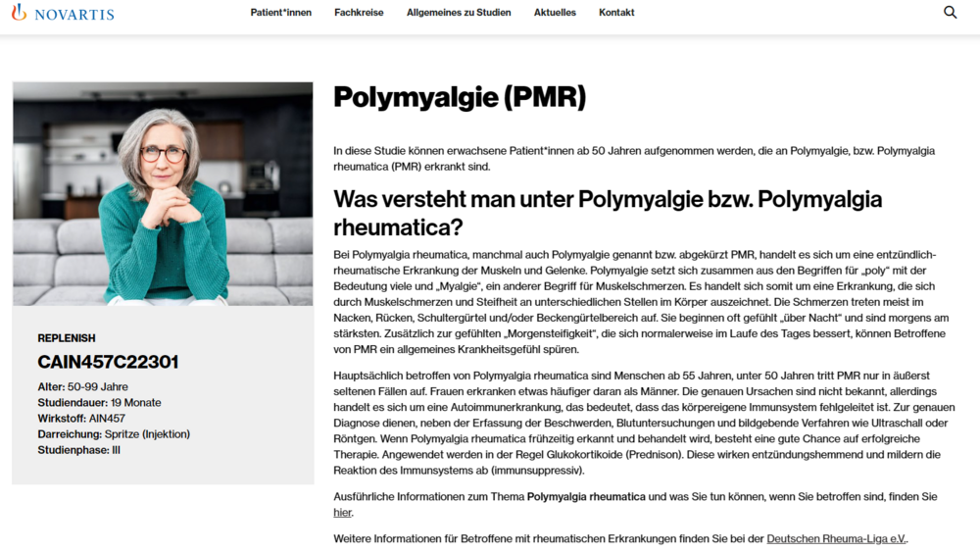This screenshot has width=980, height=553.
Task: Select the REPLENISH study name label
Action: [x=67, y=338]
